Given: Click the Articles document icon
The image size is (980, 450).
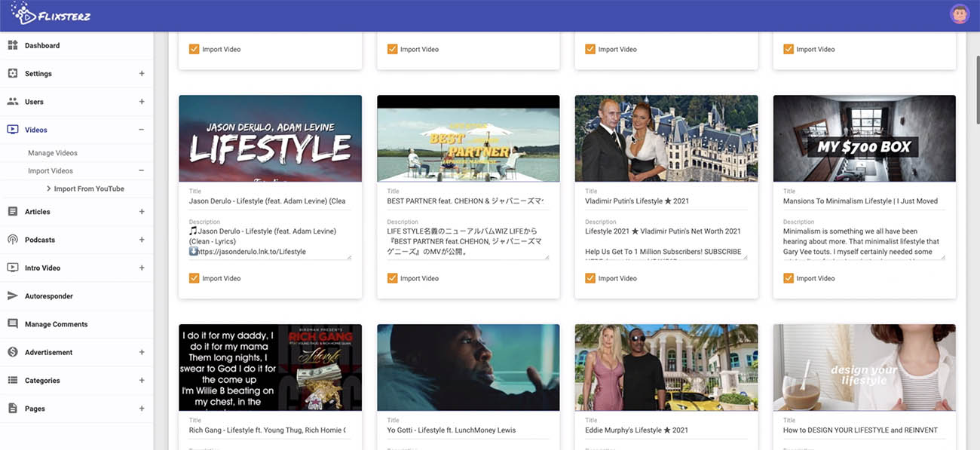Looking at the screenshot, I should coord(13,212).
